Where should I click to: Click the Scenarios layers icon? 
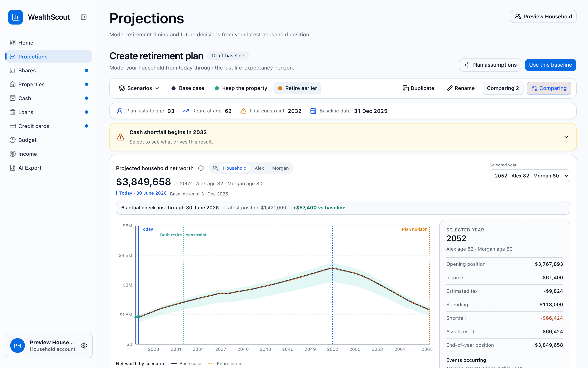tap(121, 88)
